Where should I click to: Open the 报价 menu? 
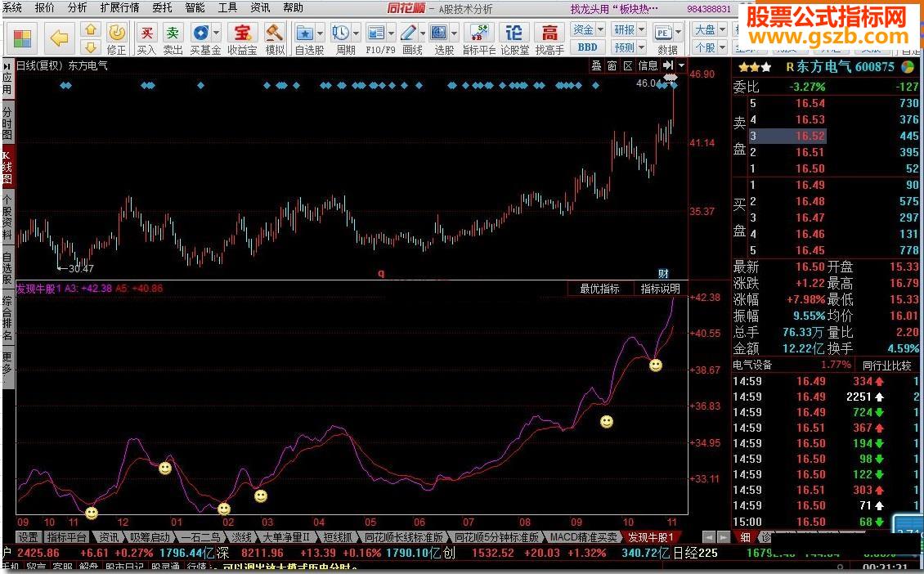(44, 7)
